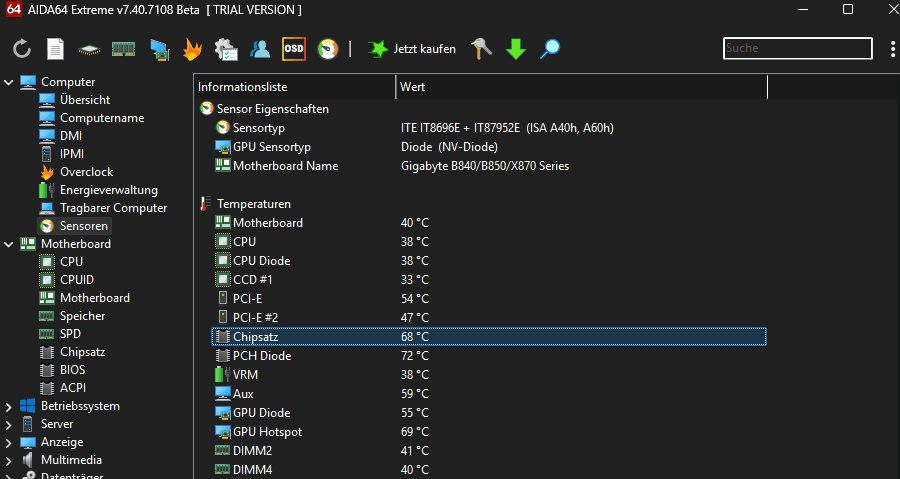Select the VRM temperature row
This screenshot has width=900, height=479.
489,375
